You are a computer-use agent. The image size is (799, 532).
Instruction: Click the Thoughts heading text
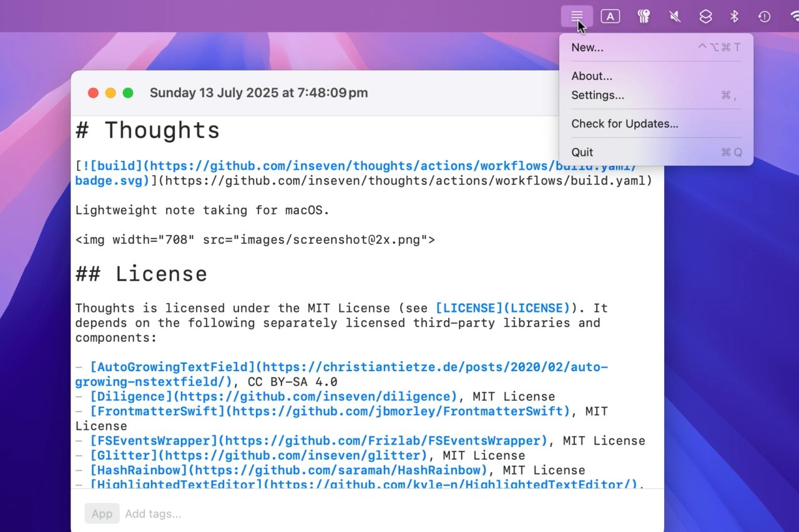(x=161, y=130)
